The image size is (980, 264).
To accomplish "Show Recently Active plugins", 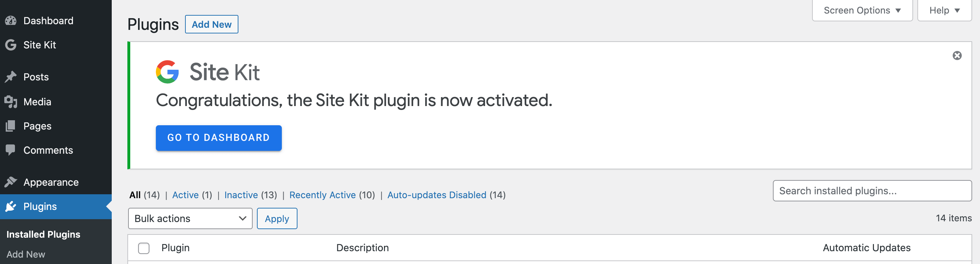I will point(322,195).
